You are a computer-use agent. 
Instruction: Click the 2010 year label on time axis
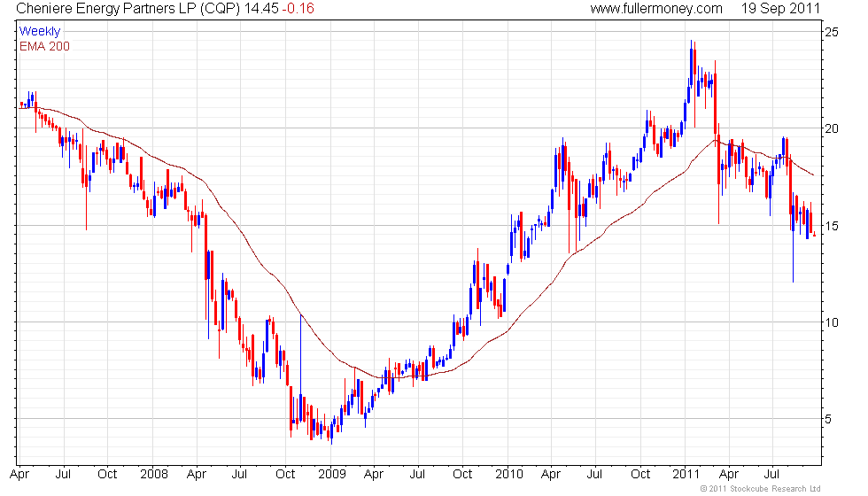(x=509, y=475)
